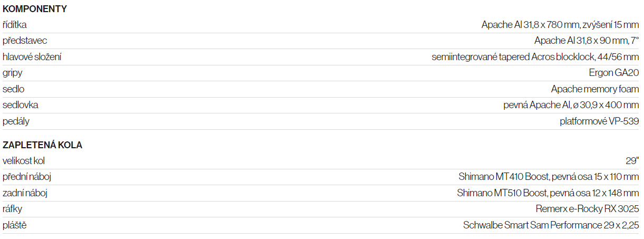Click the velikost kol label
The width and height of the screenshot is (644, 239).
24,161
